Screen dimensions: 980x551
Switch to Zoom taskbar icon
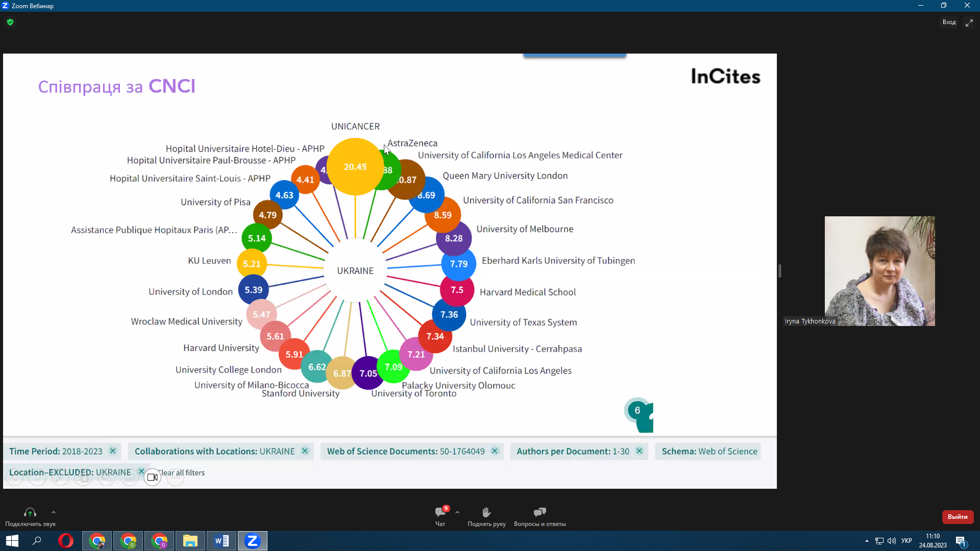(x=253, y=541)
